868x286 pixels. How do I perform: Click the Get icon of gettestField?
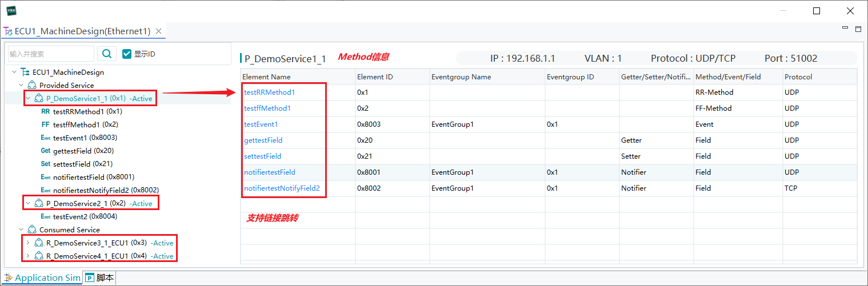pyautogui.click(x=46, y=151)
